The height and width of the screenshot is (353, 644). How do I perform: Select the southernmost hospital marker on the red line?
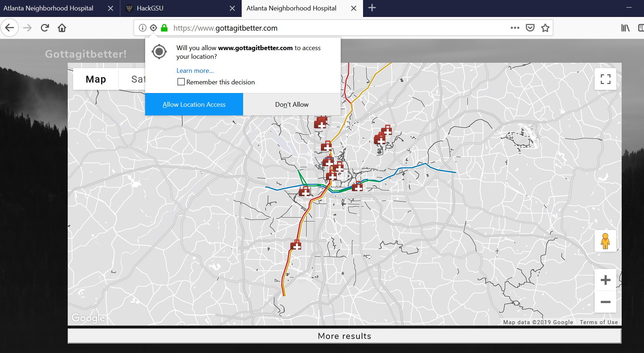coord(296,245)
